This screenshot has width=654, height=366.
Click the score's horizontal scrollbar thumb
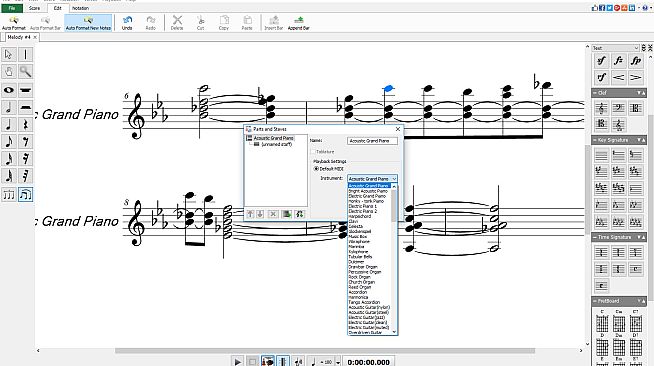point(324,351)
